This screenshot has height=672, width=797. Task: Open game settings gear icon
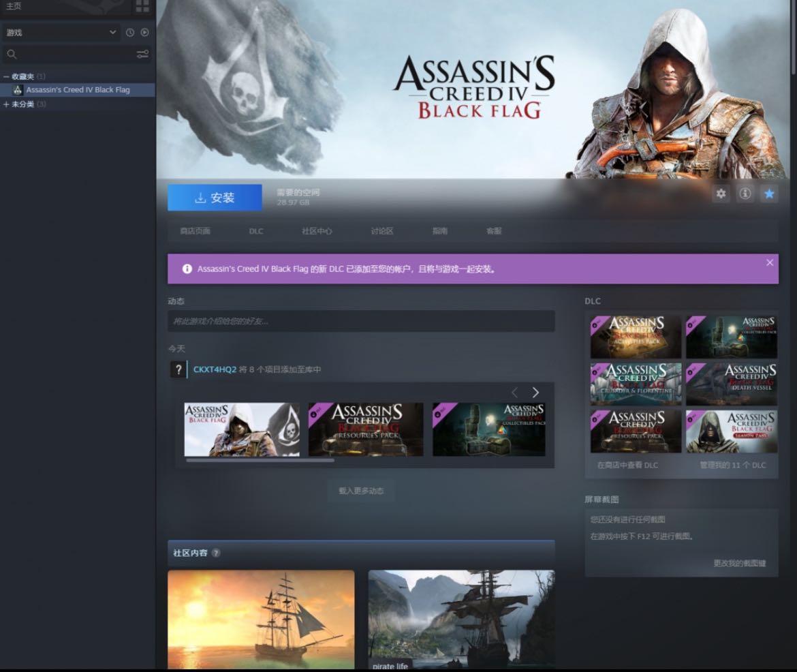point(721,194)
